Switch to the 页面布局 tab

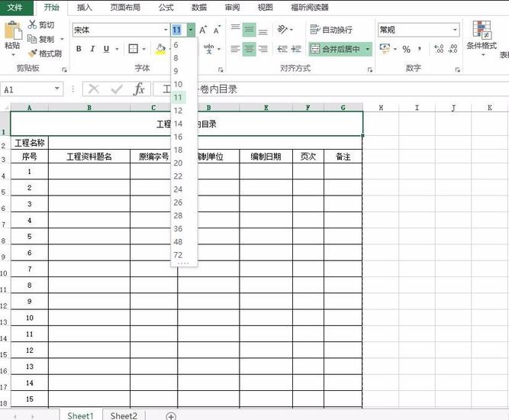[x=125, y=8]
